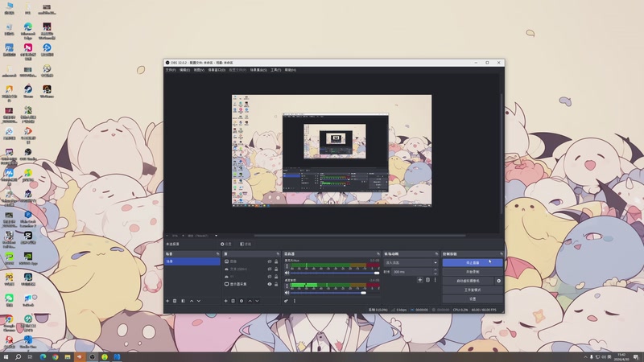Open 麦克风/Aux channel three-dot menu
The image size is (644, 362).
pos(287,266)
